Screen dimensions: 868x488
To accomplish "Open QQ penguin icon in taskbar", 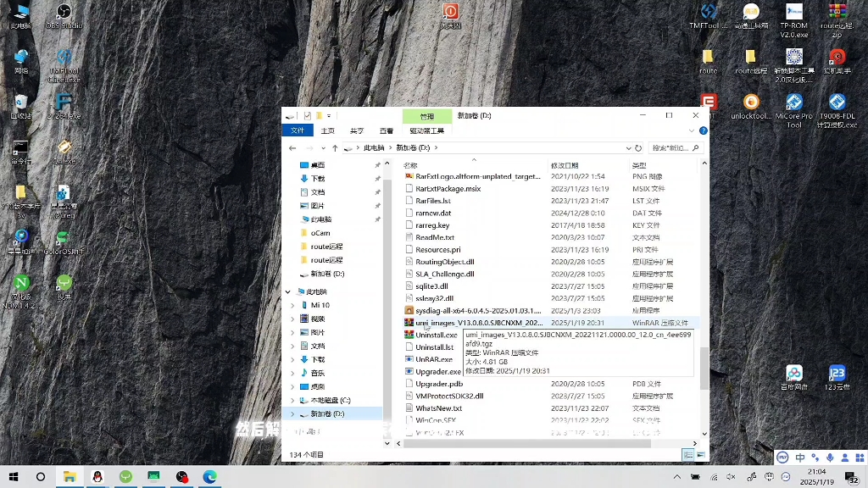I will 97,476.
